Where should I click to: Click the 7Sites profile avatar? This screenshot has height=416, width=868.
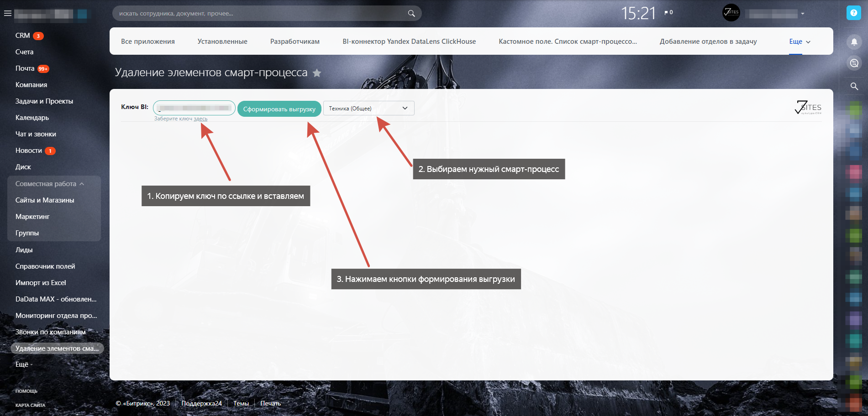pos(731,13)
